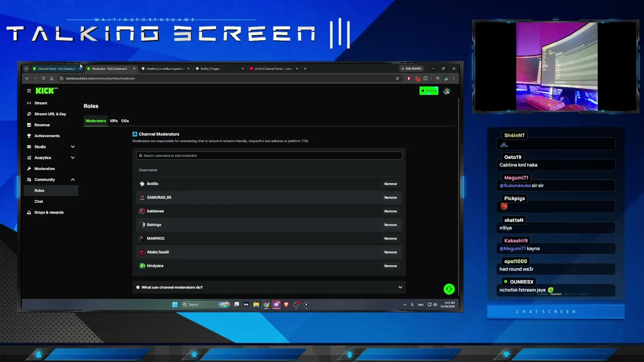Expand the Analytics menu chevron
Screen dimensions: 644x362
pos(72,158)
